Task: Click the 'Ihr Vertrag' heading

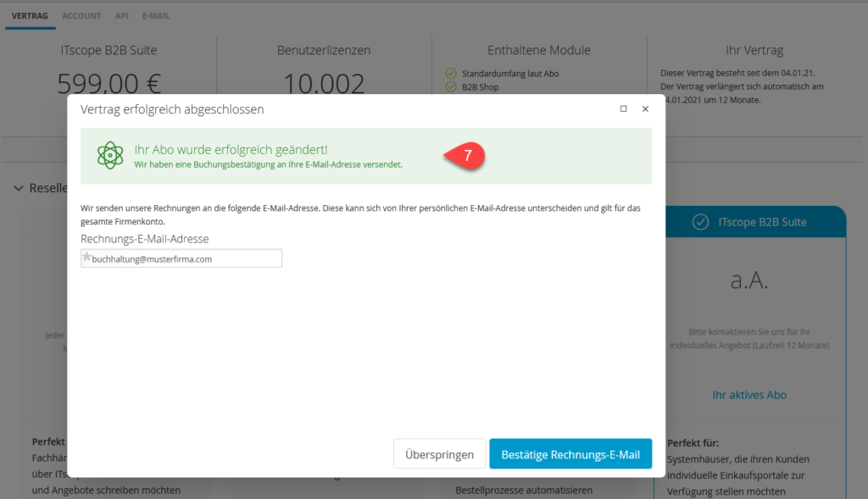Action: click(754, 50)
